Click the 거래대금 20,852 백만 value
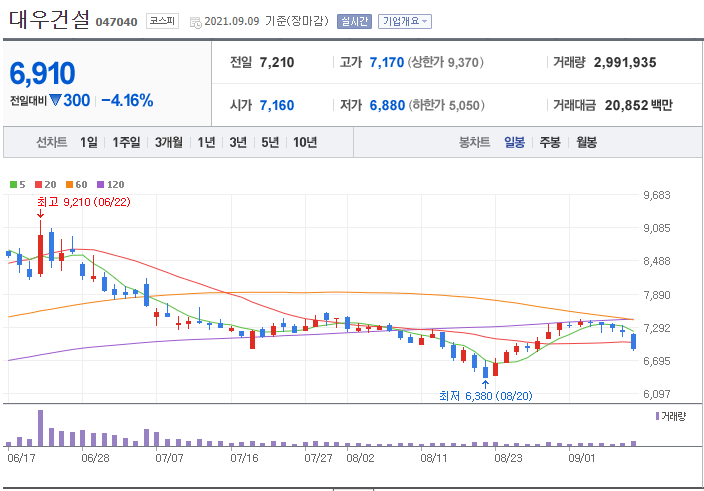704x491 pixels. pyautogui.click(x=638, y=105)
